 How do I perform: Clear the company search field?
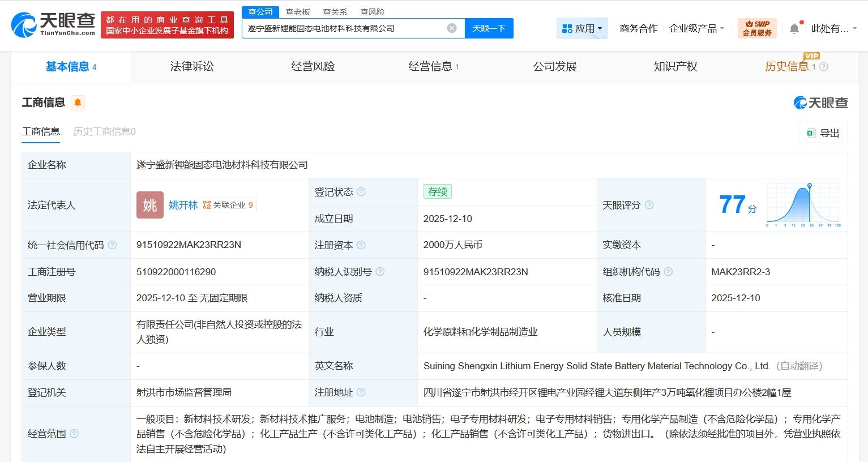coord(452,28)
